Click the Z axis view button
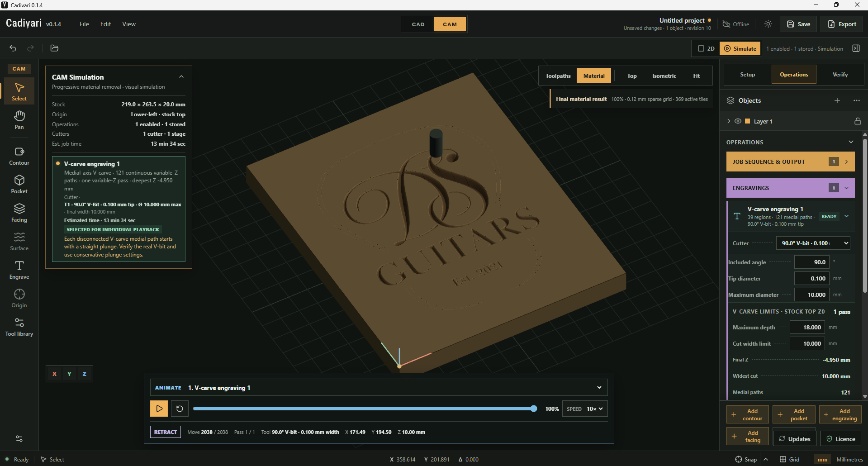 (84, 374)
